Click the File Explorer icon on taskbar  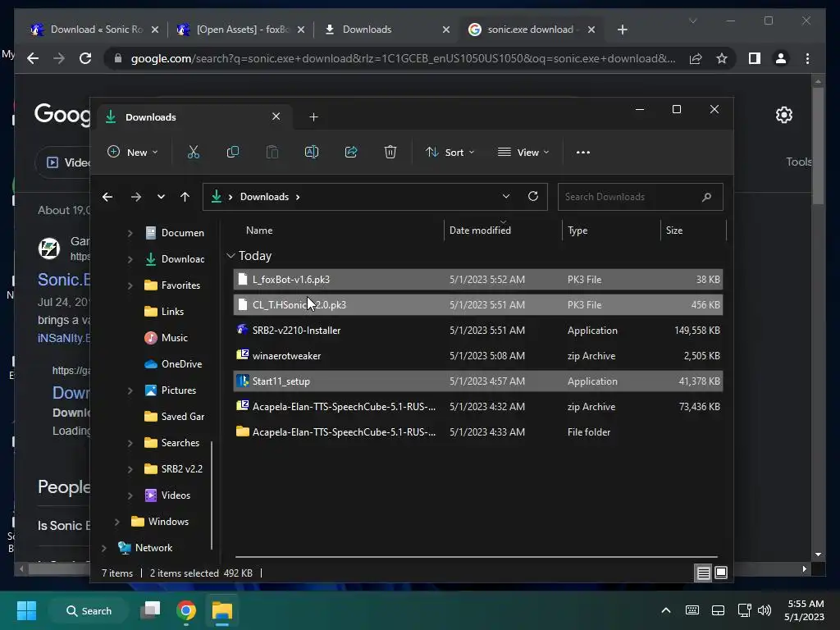[221, 610]
